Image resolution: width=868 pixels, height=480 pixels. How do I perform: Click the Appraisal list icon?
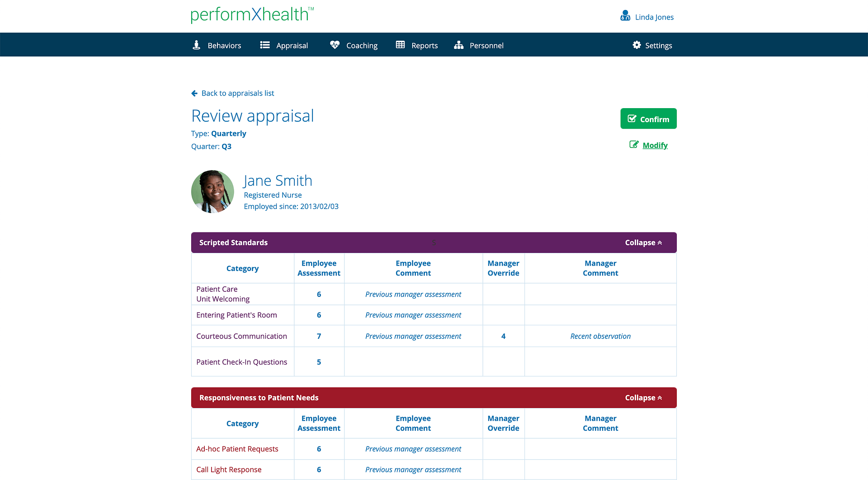(x=265, y=45)
